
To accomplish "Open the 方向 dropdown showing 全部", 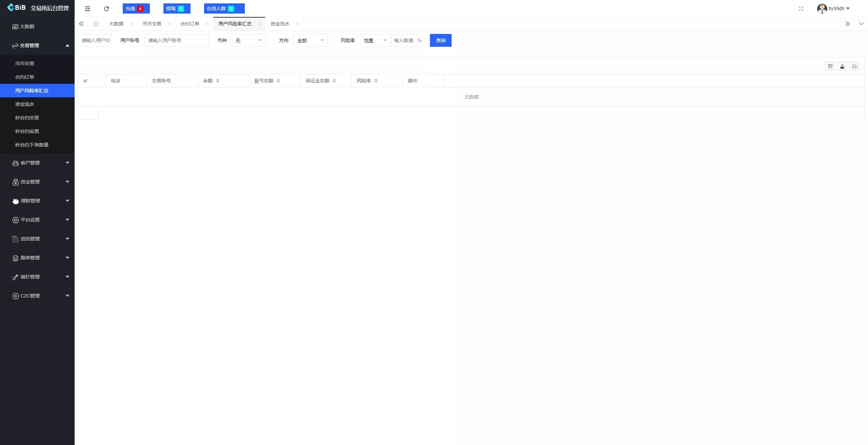I will (x=310, y=40).
